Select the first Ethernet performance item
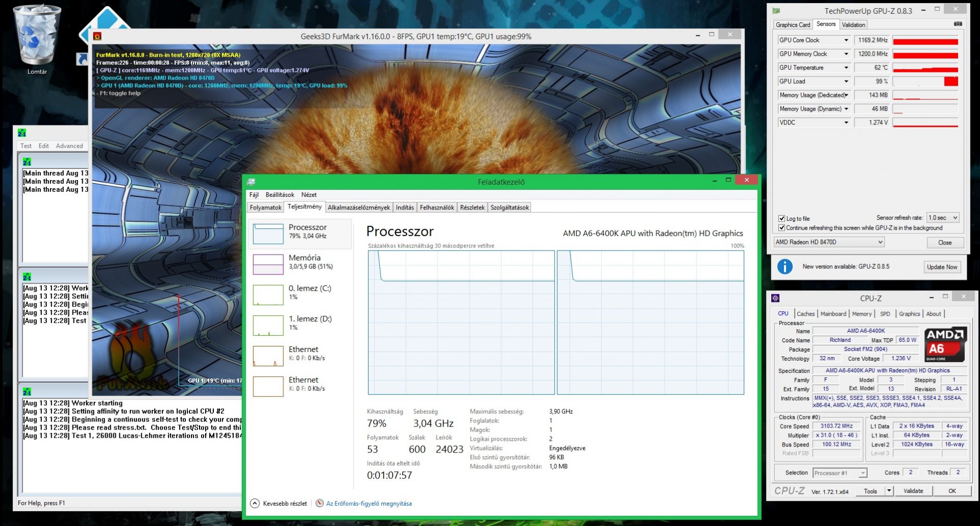980x526 pixels. (300, 356)
